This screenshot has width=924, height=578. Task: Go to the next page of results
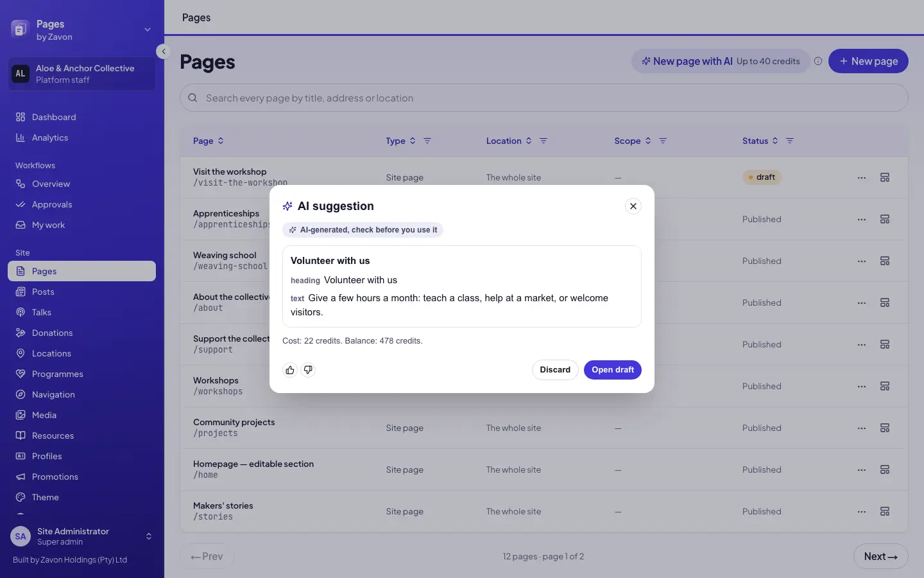[881, 557]
